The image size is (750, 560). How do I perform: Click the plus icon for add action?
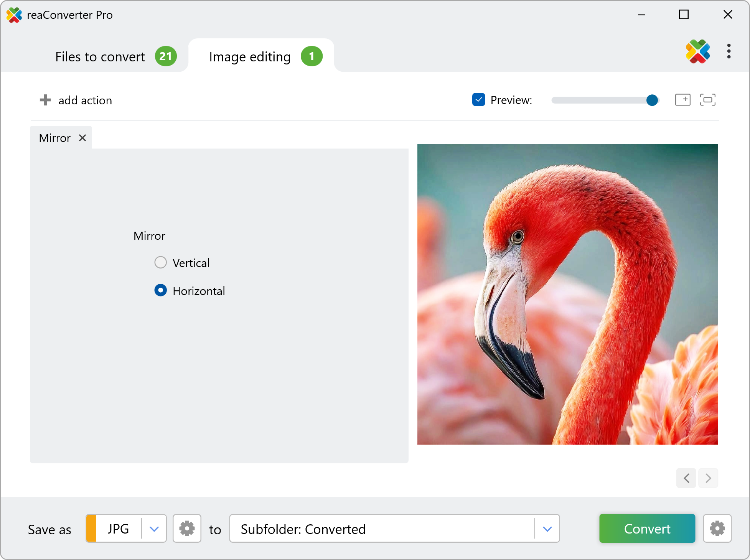pyautogui.click(x=45, y=100)
